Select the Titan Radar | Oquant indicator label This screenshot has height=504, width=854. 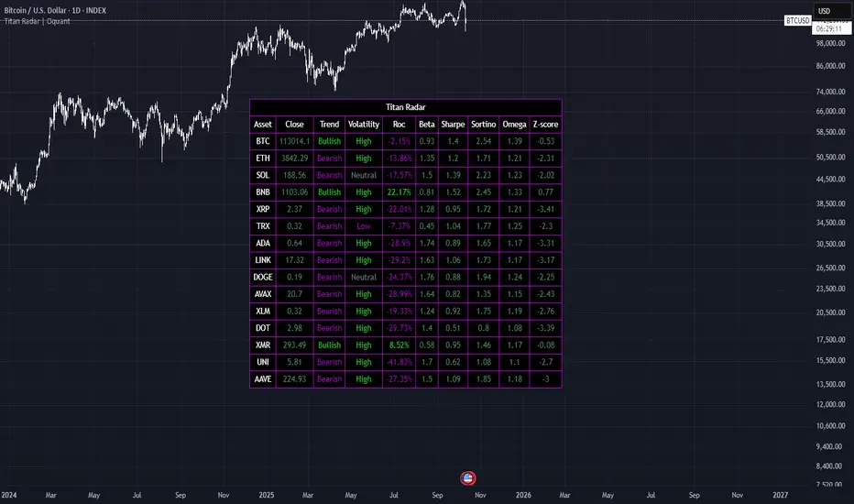pos(38,20)
